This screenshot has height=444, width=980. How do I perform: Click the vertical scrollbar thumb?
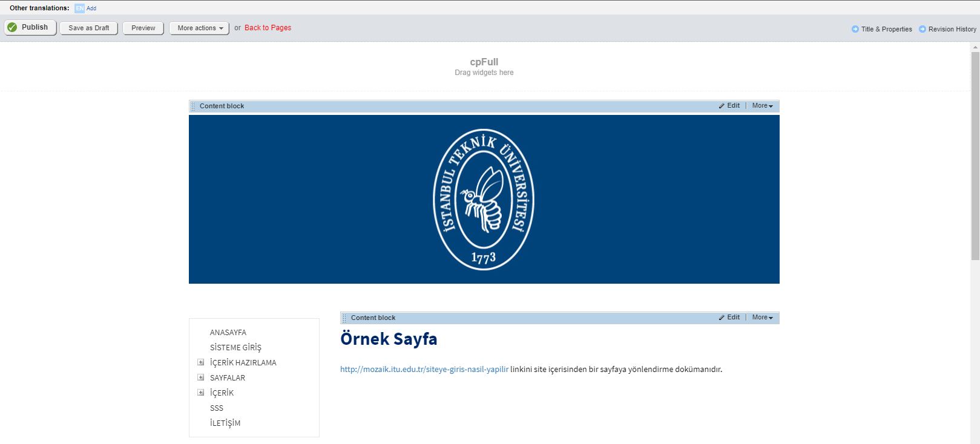coord(975,156)
